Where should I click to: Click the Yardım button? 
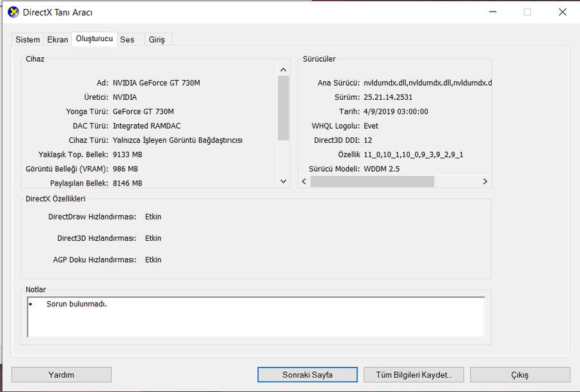pos(61,375)
